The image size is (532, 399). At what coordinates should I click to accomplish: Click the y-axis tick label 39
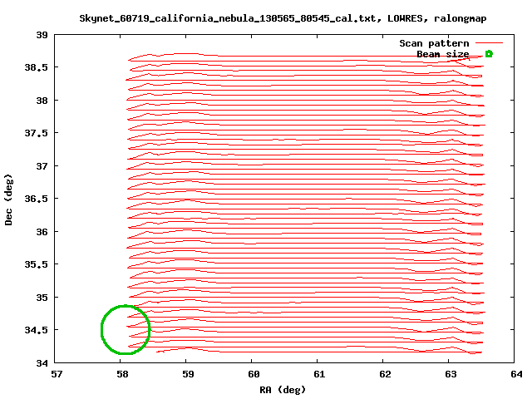click(42, 35)
